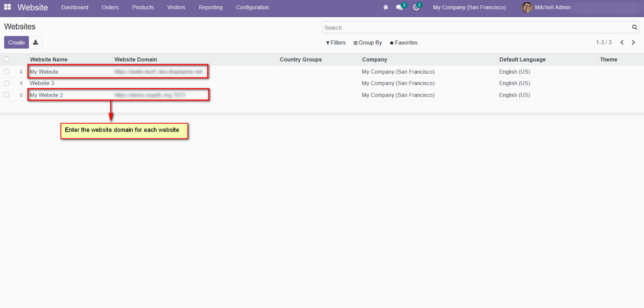The image size is (644, 308).
Task: Click drag handle for Website 3 row
Action: coord(21,83)
